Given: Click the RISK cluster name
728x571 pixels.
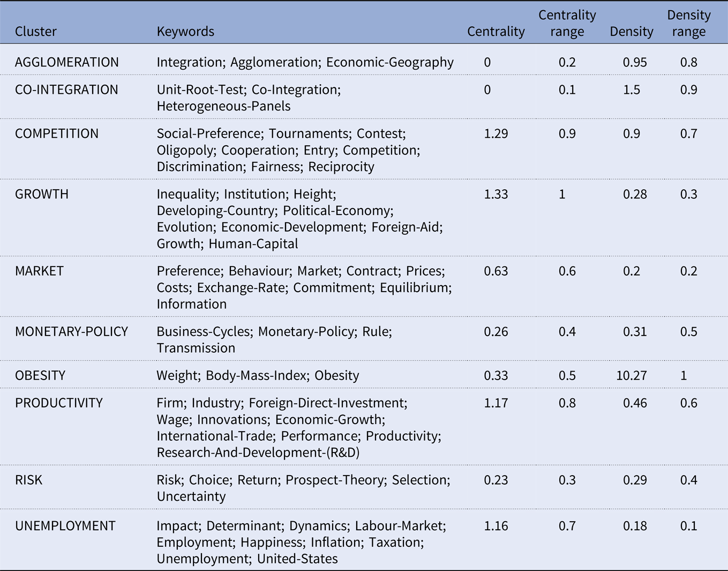Looking at the screenshot, I should click(x=28, y=480).
